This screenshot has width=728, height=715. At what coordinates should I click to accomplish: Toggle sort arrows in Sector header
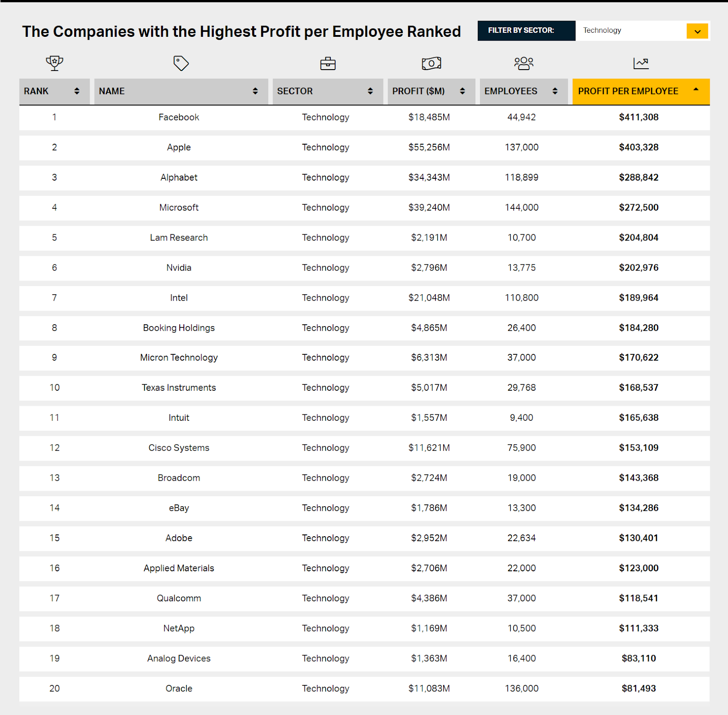coord(370,91)
